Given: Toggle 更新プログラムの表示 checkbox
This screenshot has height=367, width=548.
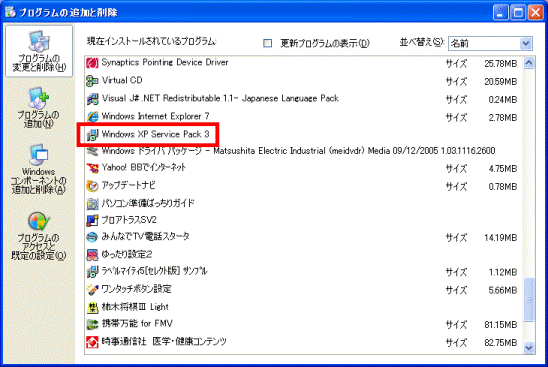Looking at the screenshot, I should click(x=267, y=43).
